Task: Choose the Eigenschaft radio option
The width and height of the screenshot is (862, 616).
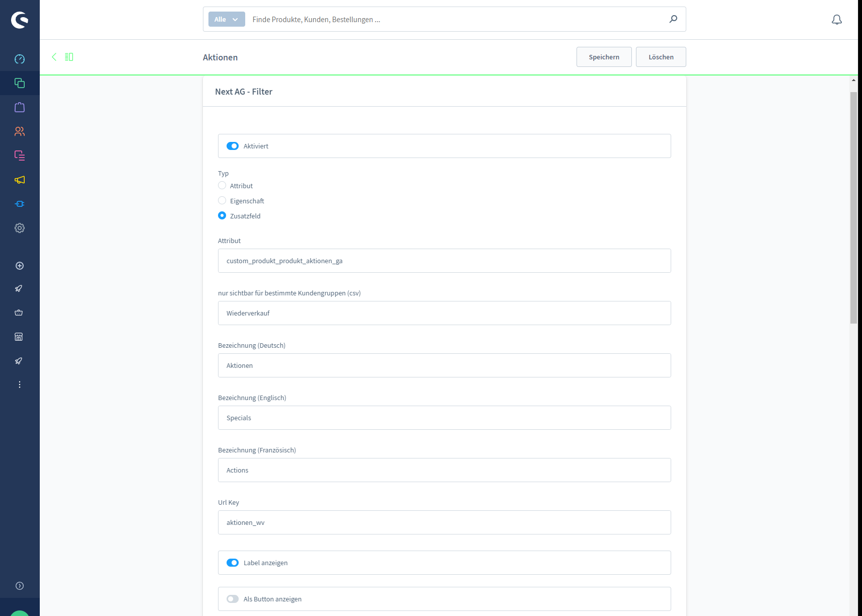Action: [222, 201]
